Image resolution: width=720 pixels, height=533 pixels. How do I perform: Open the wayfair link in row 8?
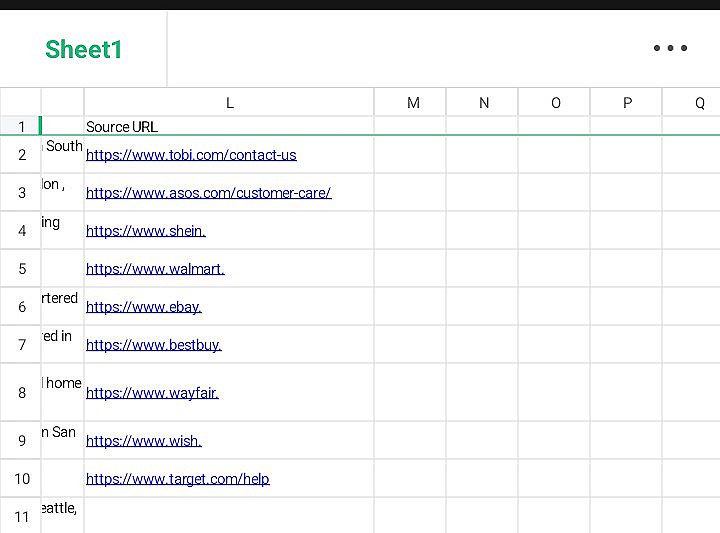(x=152, y=393)
